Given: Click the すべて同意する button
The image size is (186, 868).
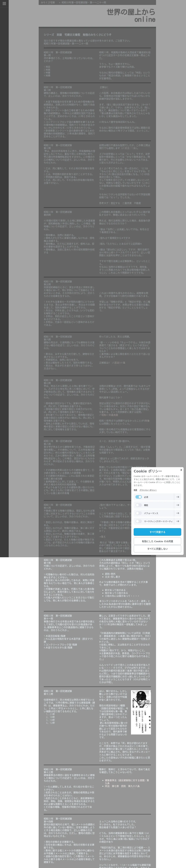Looking at the screenshot, I should (157, 532).
